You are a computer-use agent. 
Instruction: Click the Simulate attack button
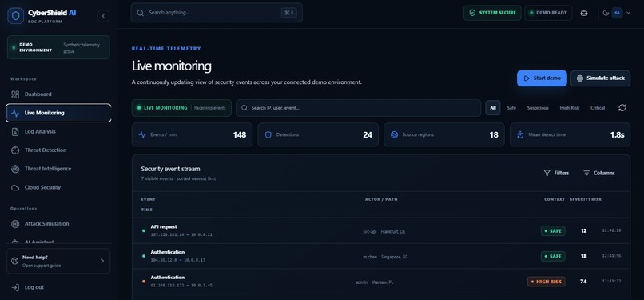601,78
